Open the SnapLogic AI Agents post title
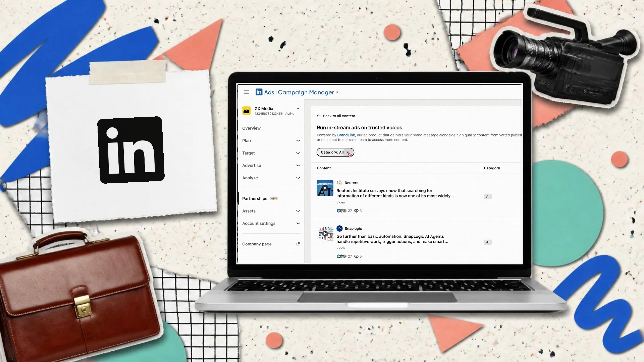Viewport: 644px width, 362px height. coord(392,239)
